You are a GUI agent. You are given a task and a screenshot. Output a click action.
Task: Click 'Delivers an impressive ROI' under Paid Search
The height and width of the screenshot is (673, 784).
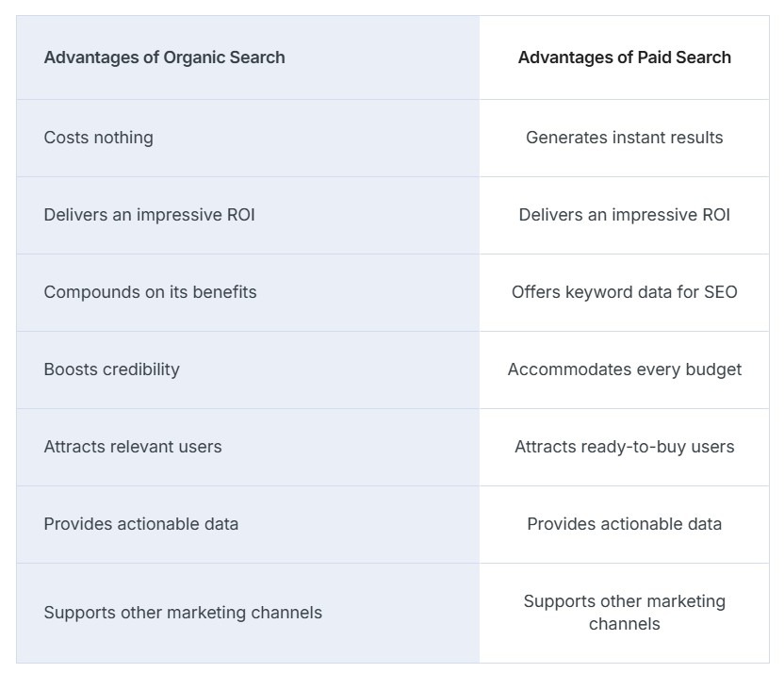[x=624, y=215]
